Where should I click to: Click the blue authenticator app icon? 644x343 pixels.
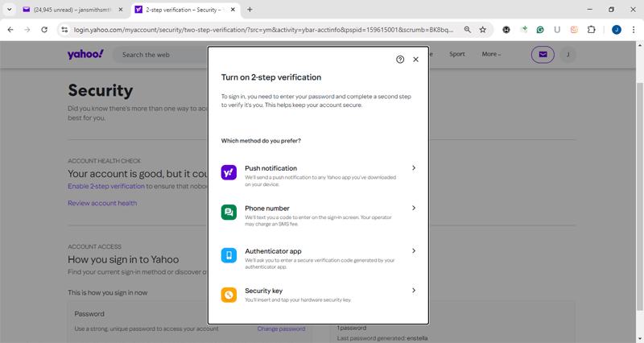point(229,255)
